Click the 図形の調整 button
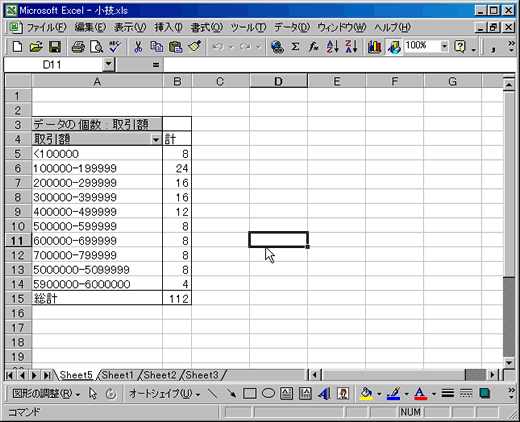The width and height of the screenshot is (520, 422). (x=46, y=394)
